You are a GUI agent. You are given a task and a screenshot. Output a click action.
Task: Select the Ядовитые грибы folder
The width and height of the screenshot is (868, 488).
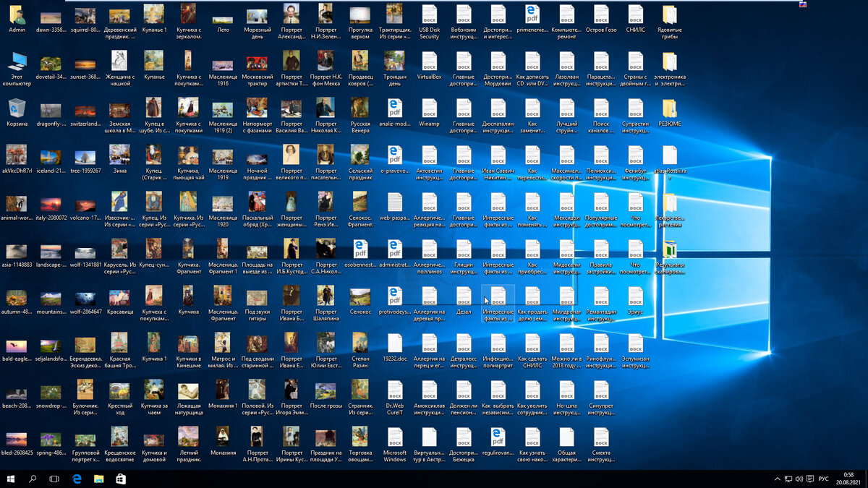670,14
